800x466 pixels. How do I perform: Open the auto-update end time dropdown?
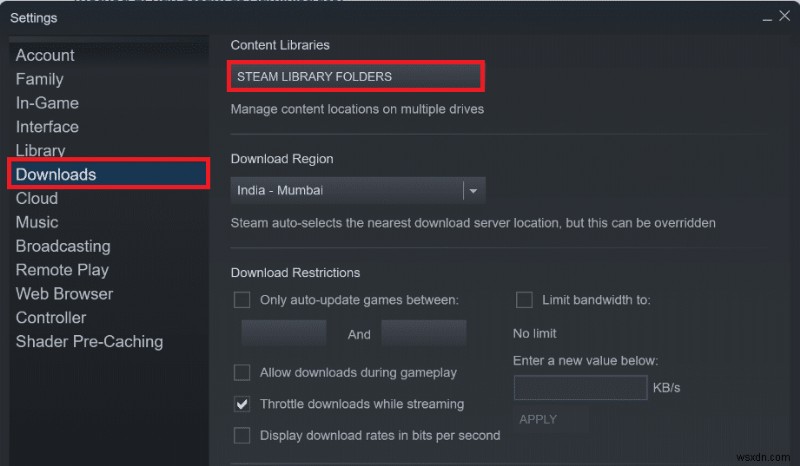424,334
